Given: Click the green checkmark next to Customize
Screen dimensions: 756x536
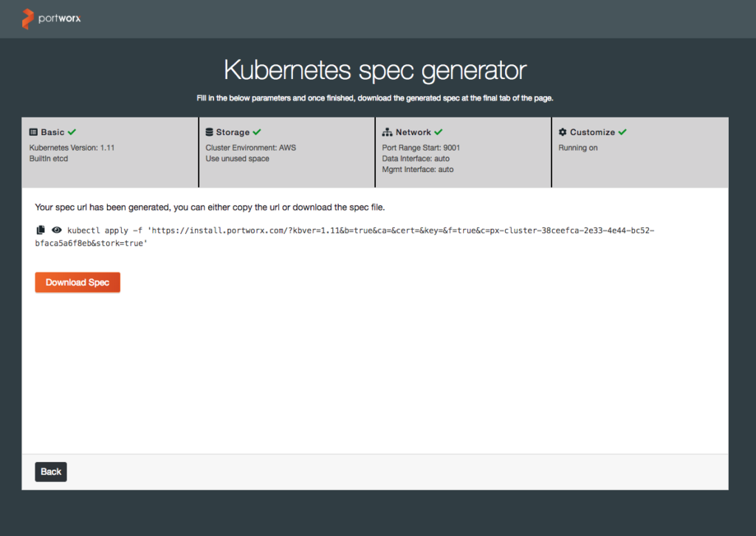Looking at the screenshot, I should pyautogui.click(x=622, y=132).
